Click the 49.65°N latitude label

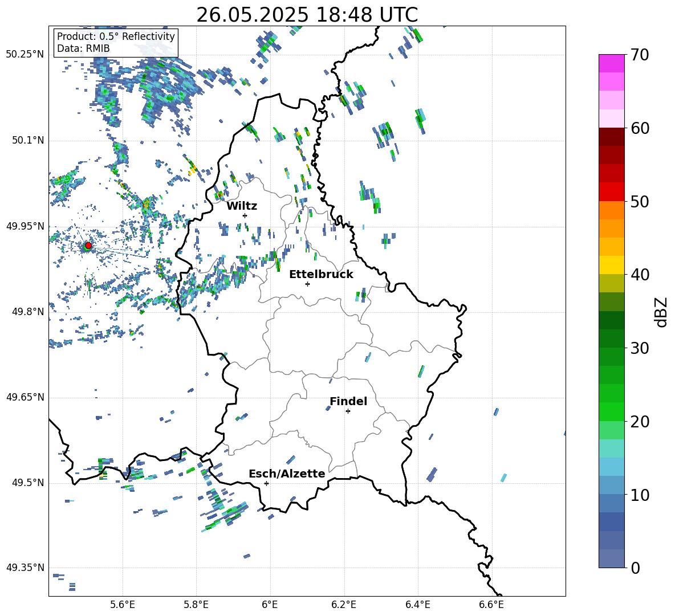25,397
